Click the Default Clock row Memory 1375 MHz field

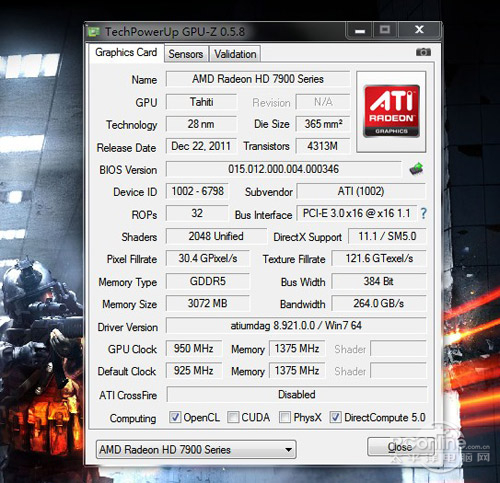tap(297, 371)
